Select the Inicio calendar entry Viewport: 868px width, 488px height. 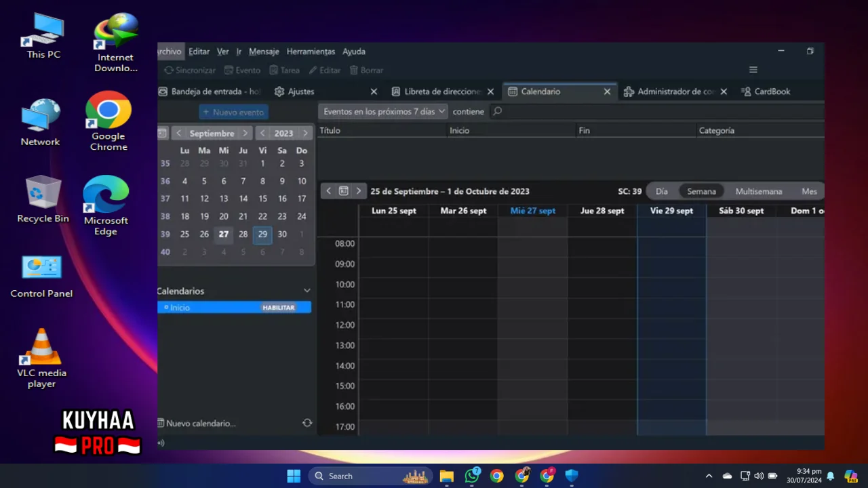234,308
